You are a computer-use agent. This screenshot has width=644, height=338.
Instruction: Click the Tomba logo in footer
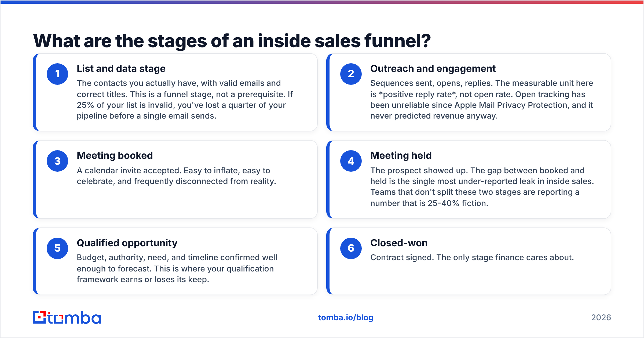67,317
